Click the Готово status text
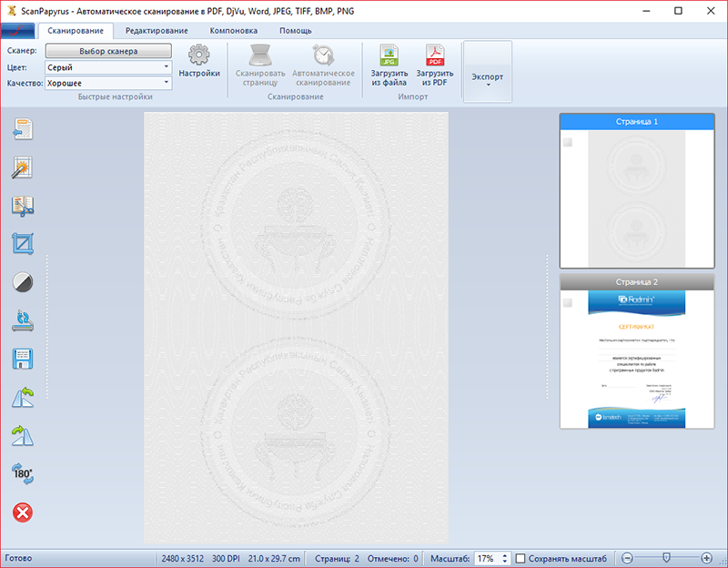Image resolution: width=728 pixels, height=568 pixels. pos(18,558)
